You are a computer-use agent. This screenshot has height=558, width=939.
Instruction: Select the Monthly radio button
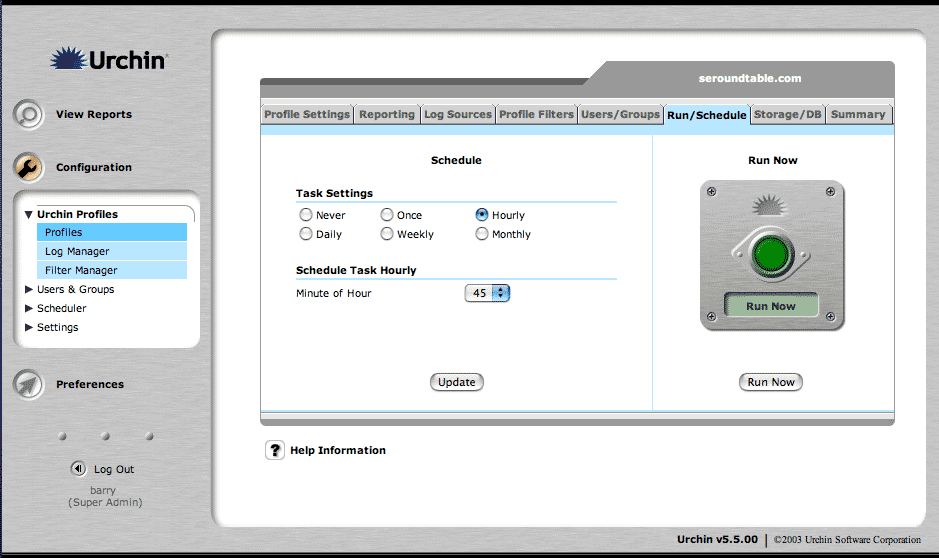pos(482,233)
